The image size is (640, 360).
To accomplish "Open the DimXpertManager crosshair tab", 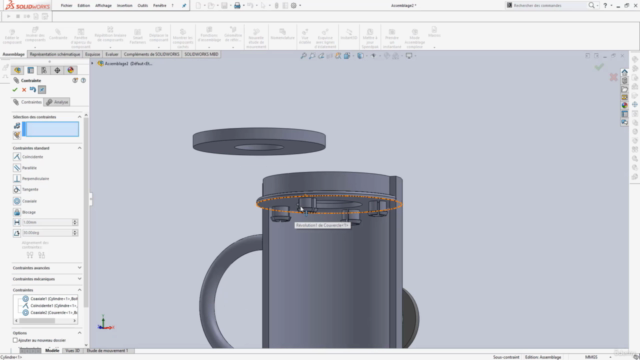I will (57, 70).
